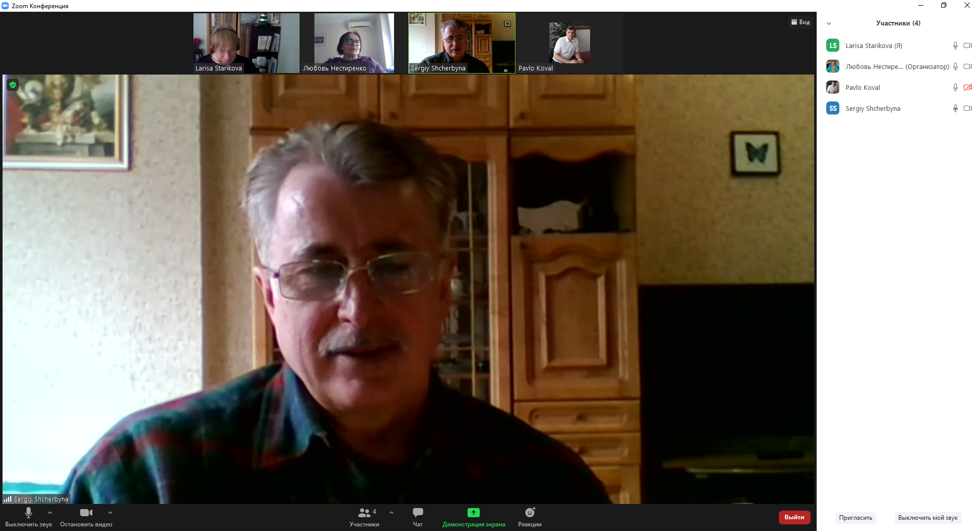This screenshot has width=980, height=531.
Task: Select Larisa Starikova video thumbnail
Action: point(247,43)
